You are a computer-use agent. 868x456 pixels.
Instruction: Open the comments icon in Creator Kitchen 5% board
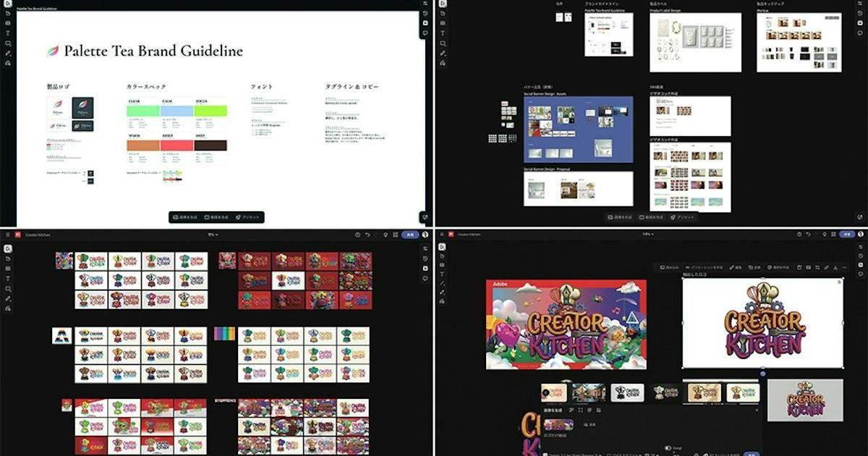point(425,278)
